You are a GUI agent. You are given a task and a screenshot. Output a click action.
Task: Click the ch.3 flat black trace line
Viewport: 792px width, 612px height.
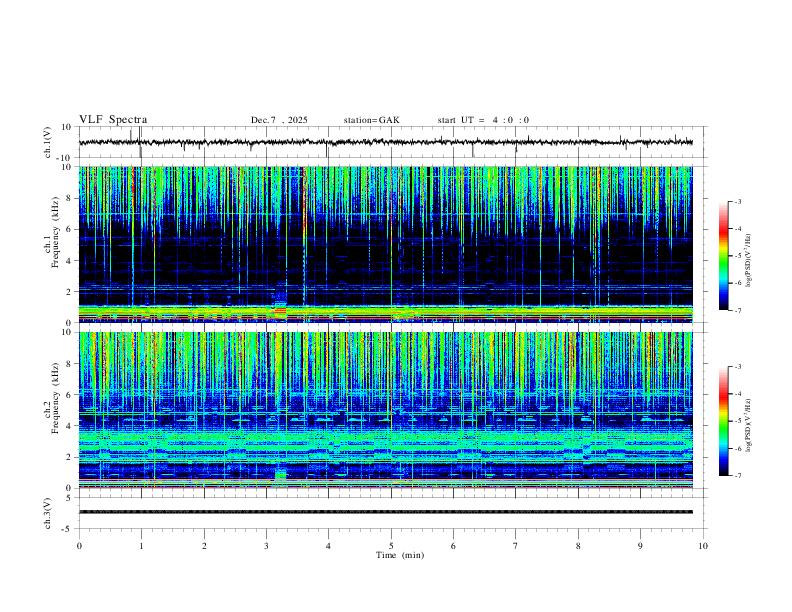[x=386, y=512]
